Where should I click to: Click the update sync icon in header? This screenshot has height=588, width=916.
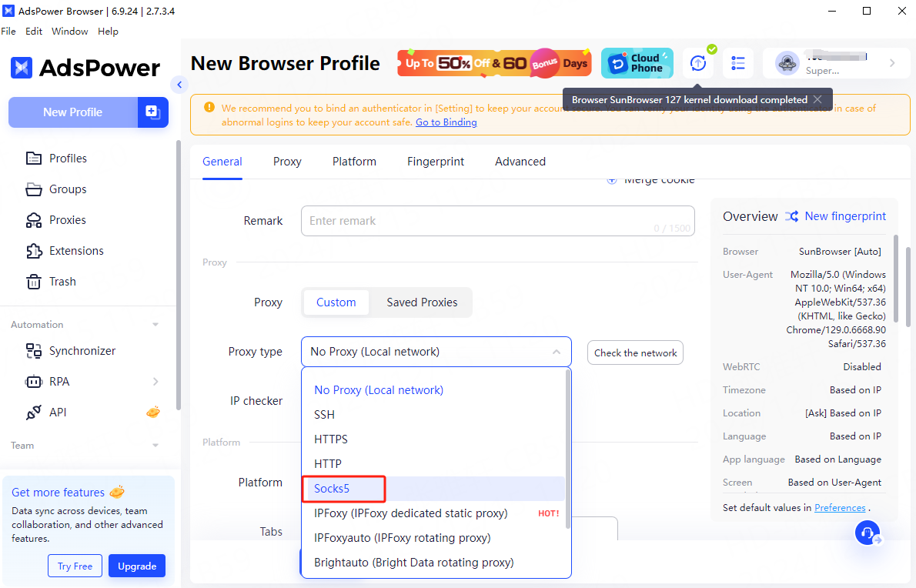(697, 63)
